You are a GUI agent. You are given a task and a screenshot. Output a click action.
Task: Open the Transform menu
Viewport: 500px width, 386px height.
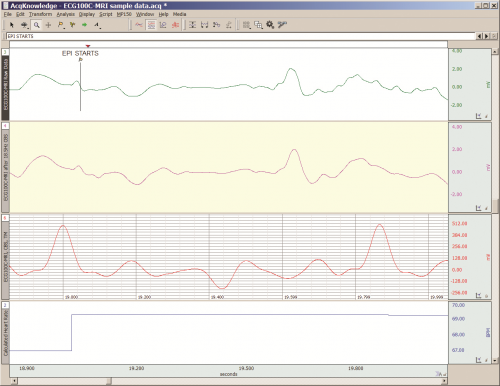pyautogui.click(x=40, y=14)
